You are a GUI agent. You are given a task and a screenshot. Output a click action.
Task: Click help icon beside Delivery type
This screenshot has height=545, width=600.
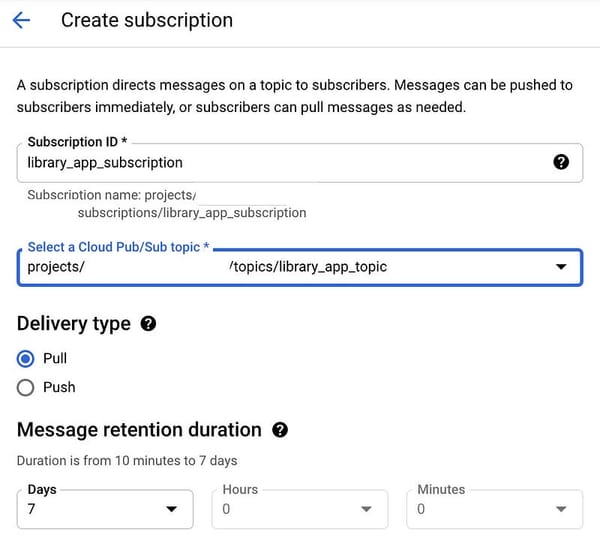point(148,323)
